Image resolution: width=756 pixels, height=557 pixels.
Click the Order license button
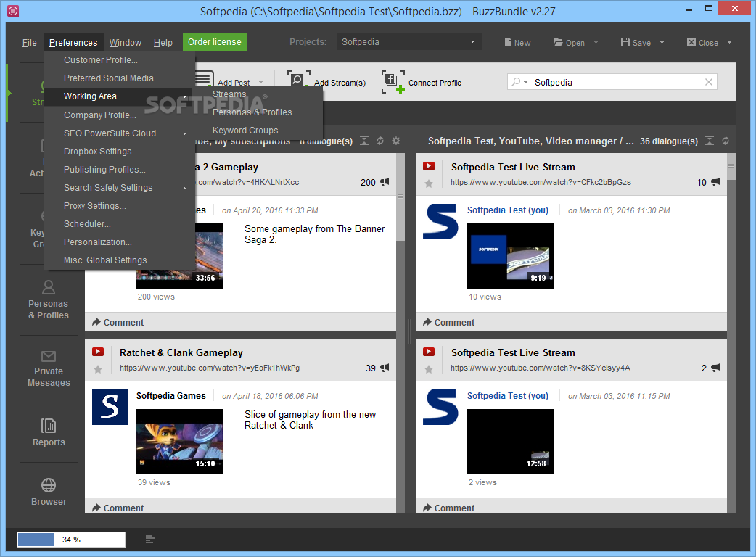[x=215, y=42]
